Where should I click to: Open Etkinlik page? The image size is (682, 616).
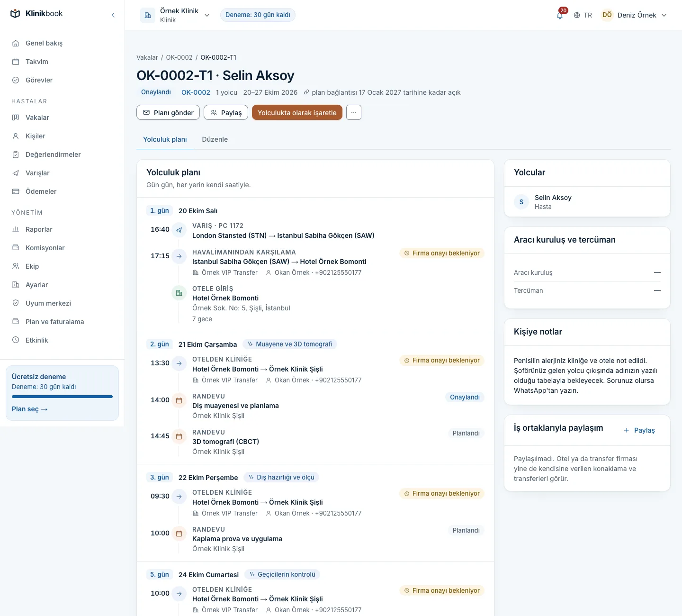[62, 340]
